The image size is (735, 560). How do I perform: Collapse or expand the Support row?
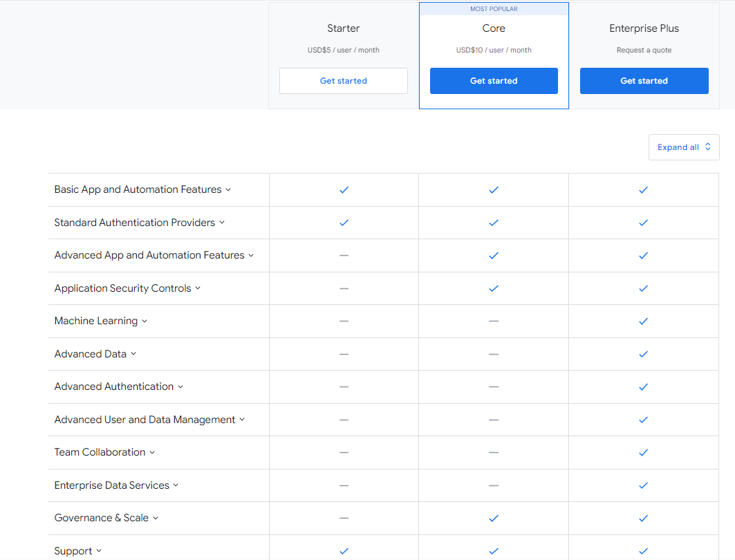coord(78,550)
